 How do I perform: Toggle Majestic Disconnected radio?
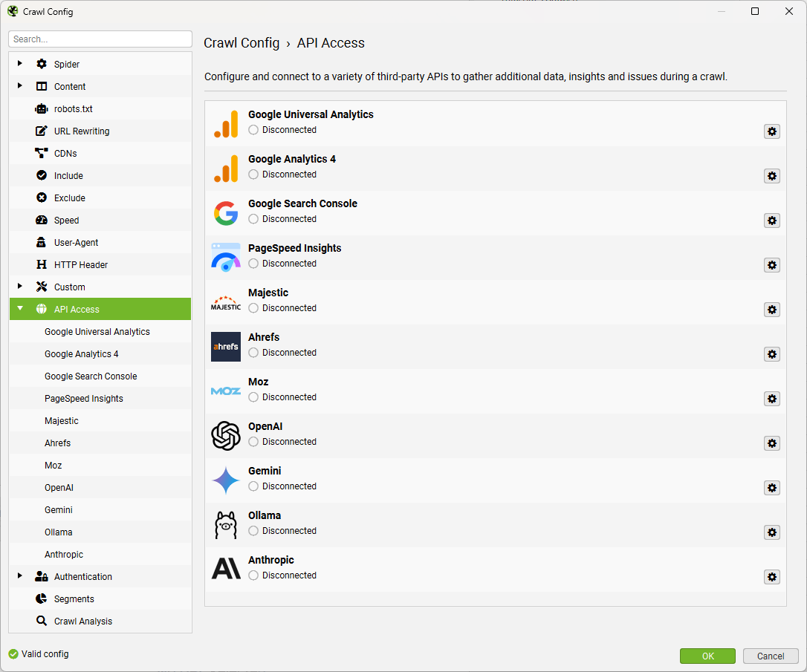point(253,308)
